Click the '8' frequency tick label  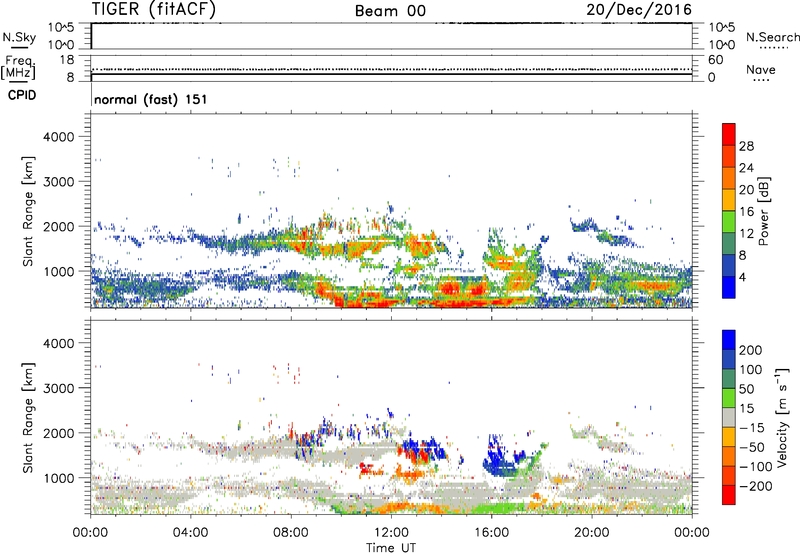coord(70,77)
